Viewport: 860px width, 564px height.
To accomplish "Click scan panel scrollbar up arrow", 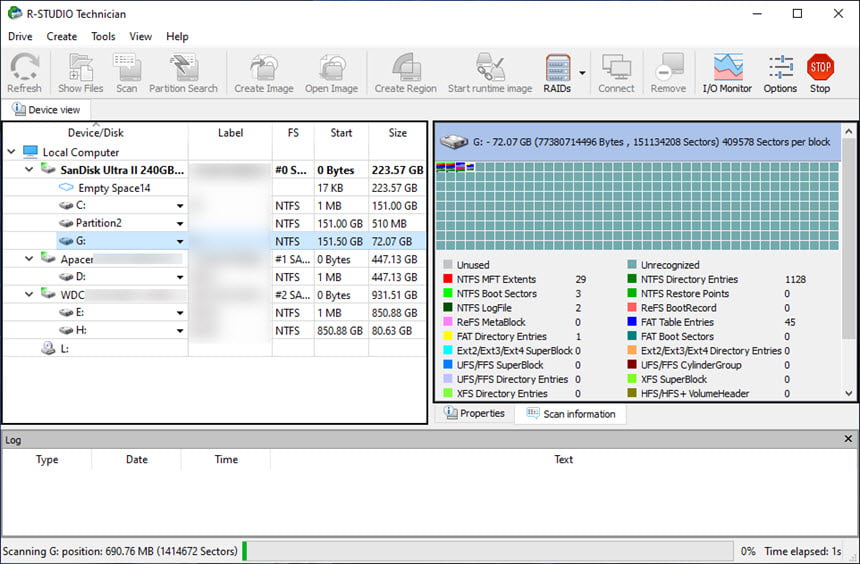I will pos(849,131).
